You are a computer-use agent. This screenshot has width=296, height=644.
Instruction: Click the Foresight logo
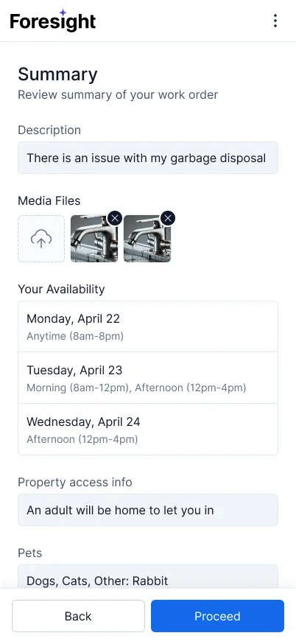[x=52, y=20]
